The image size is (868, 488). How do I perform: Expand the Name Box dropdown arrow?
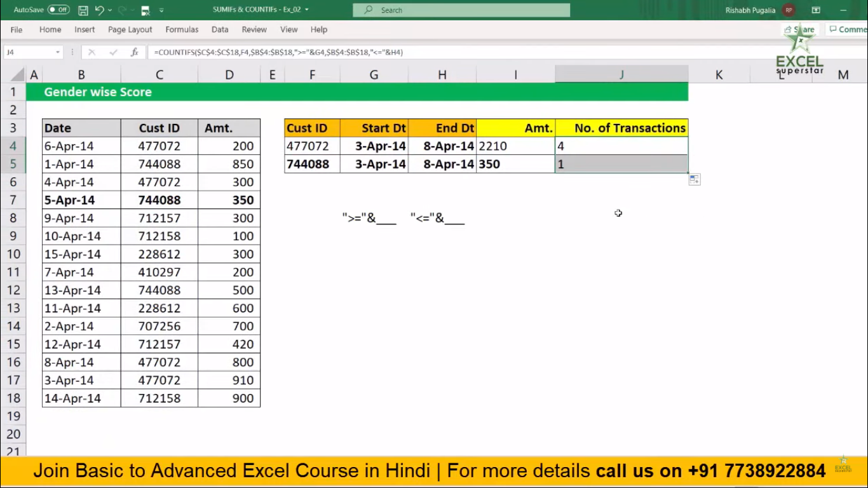click(58, 52)
